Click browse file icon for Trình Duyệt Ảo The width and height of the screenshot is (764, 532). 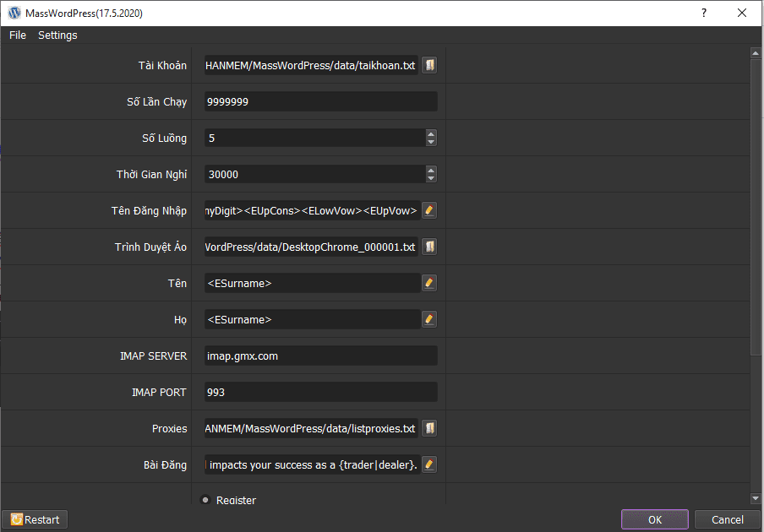(x=429, y=247)
